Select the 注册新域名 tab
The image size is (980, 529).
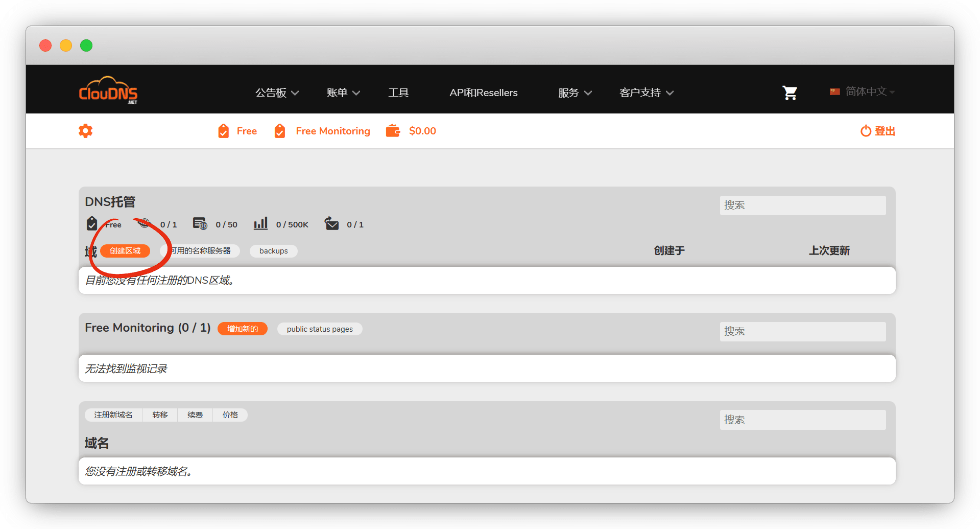coord(113,415)
